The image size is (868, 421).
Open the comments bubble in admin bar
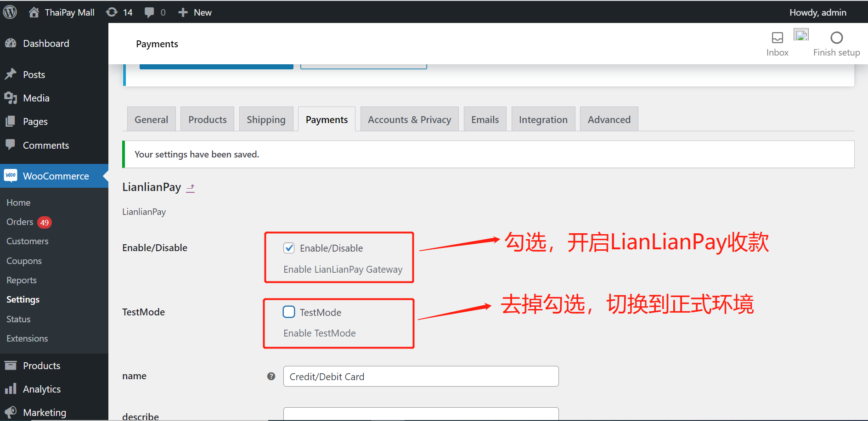(x=149, y=12)
